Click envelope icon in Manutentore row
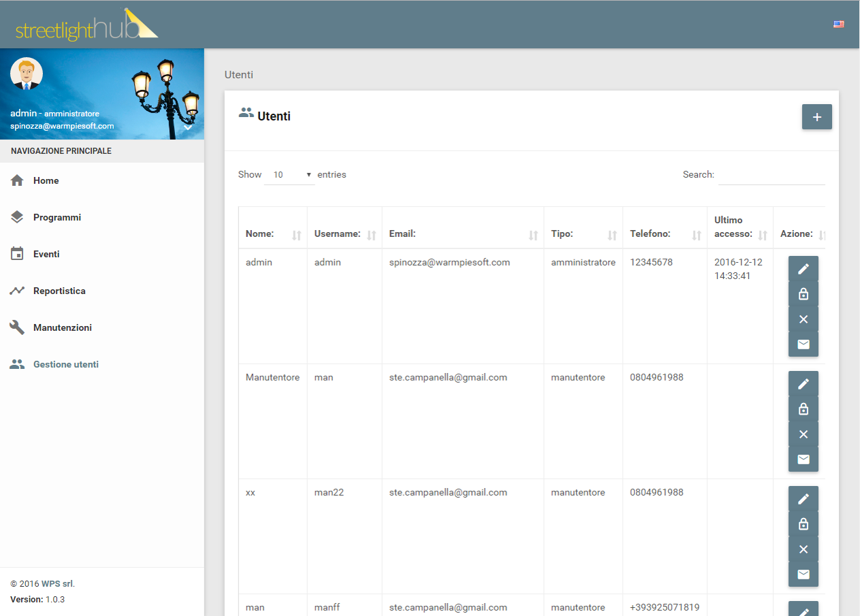The width and height of the screenshot is (860, 616). (803, 459)
